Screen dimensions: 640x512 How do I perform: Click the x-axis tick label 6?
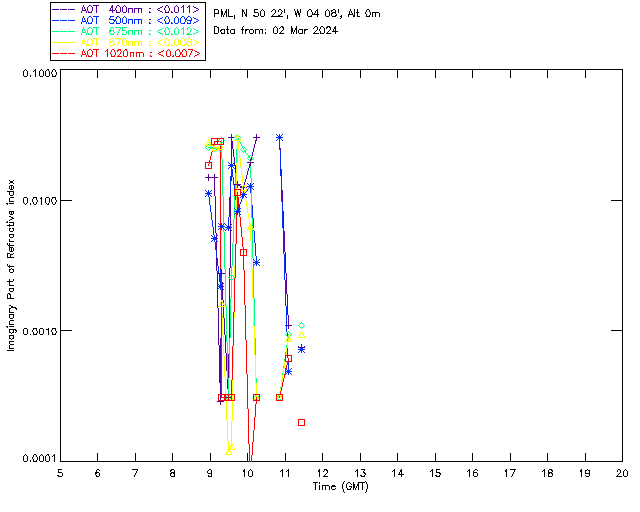tap(98, 473)
